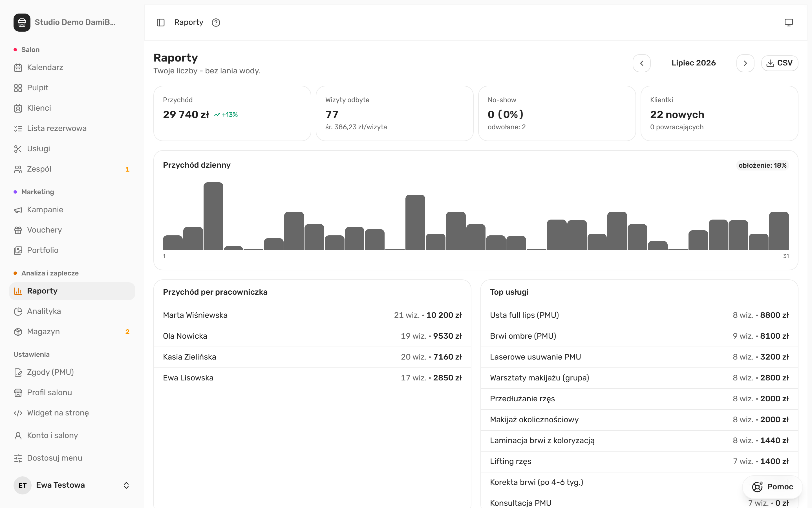Click the Studio Demo store logo icon

click(22, 23)
